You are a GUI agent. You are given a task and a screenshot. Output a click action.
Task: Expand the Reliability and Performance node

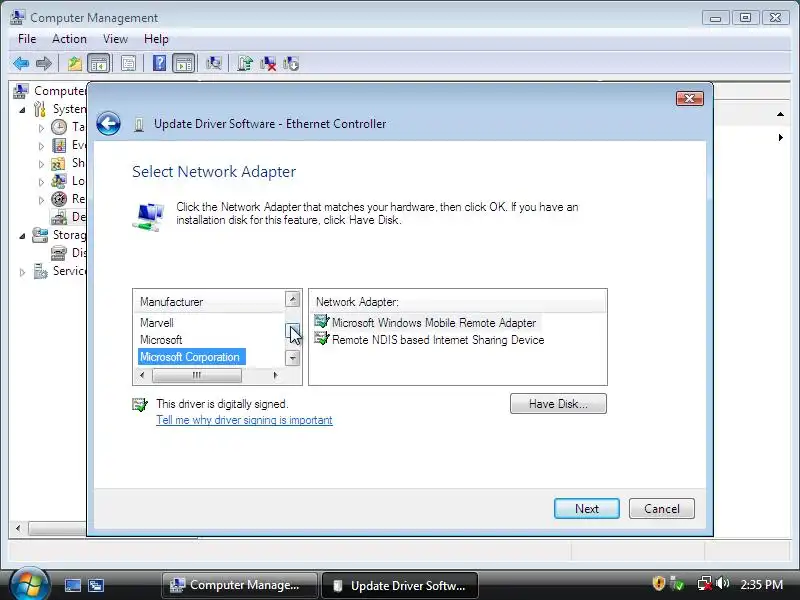(41, 200)
